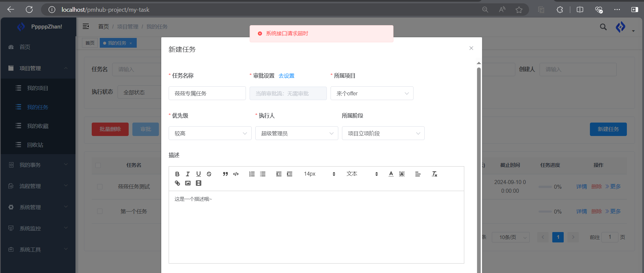Open the header search icon

click(x=603, y=27)
